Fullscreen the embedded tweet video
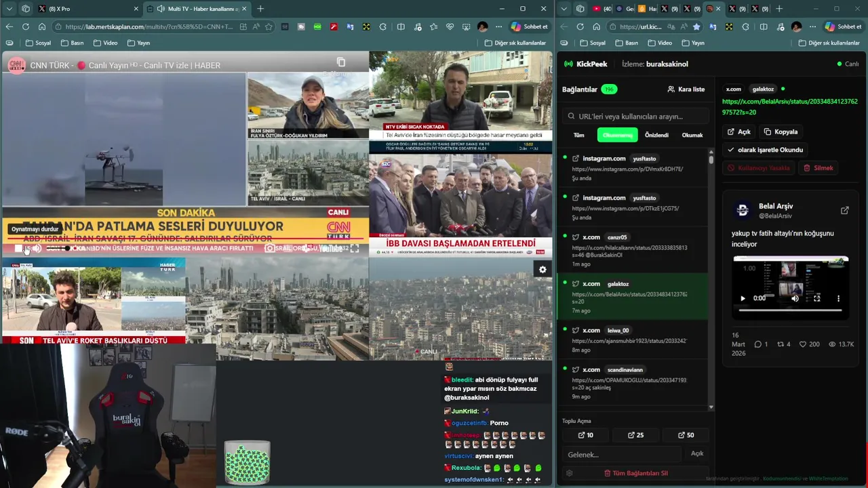This screenshot has width=868, height=488. point(816,298)
